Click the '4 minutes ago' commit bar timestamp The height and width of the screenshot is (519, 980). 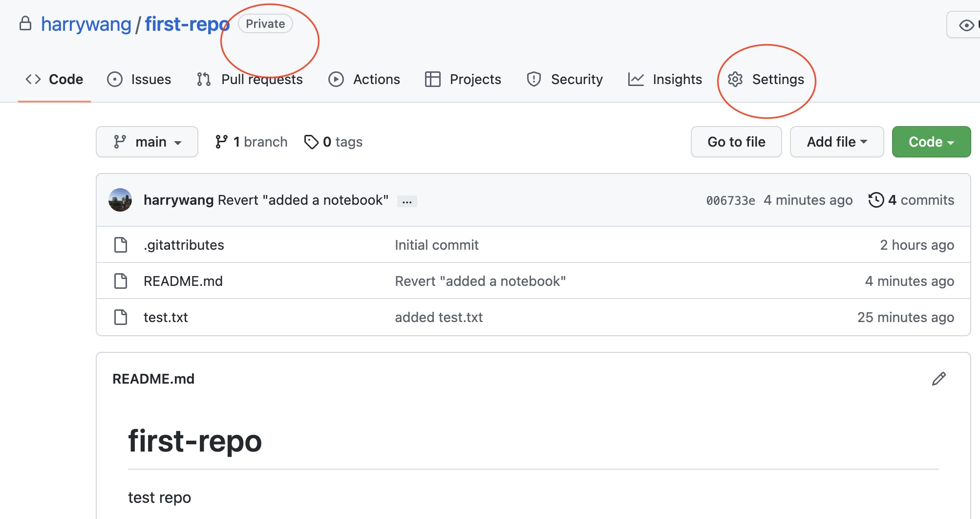(x=808, y=200)
